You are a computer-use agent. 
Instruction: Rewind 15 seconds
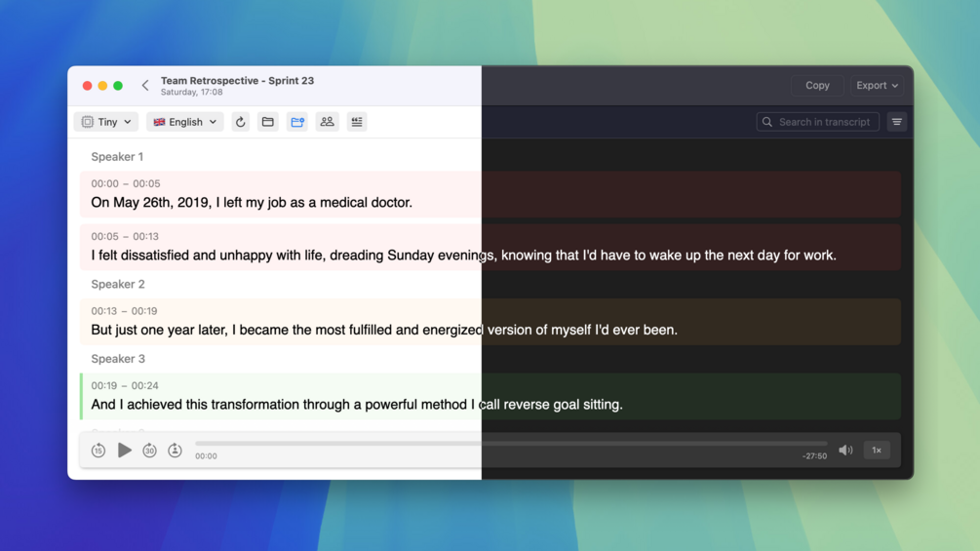98,451
